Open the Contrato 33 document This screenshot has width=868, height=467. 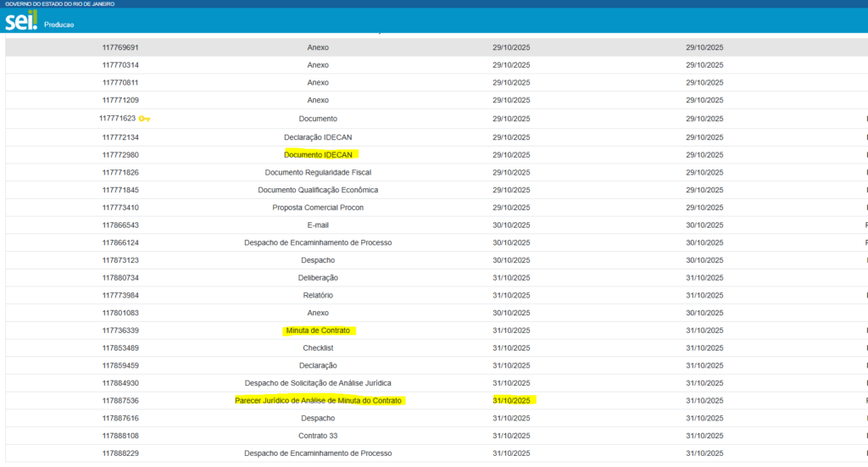[x=318, y=436]
